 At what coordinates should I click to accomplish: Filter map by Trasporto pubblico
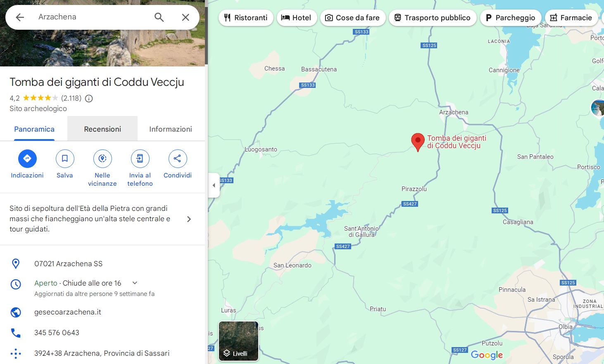433,18
